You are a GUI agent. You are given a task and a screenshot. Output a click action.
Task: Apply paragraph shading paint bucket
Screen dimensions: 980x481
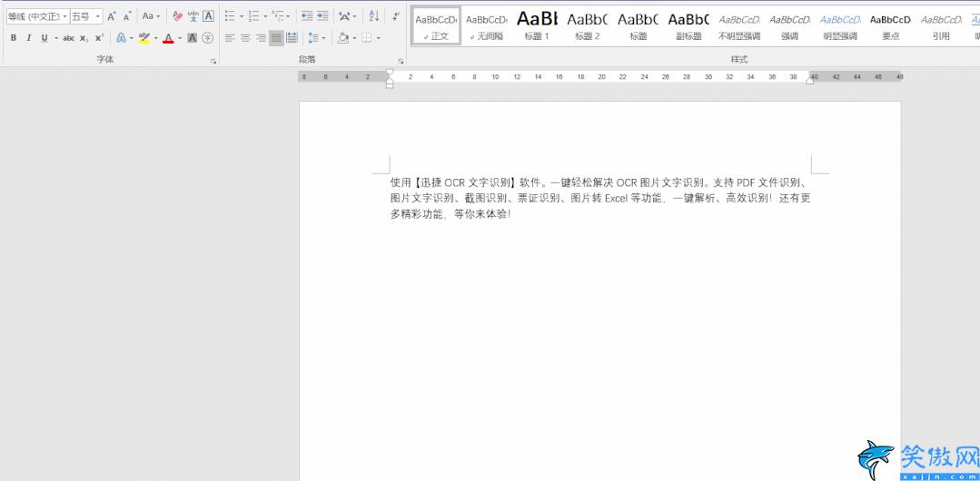342,38
